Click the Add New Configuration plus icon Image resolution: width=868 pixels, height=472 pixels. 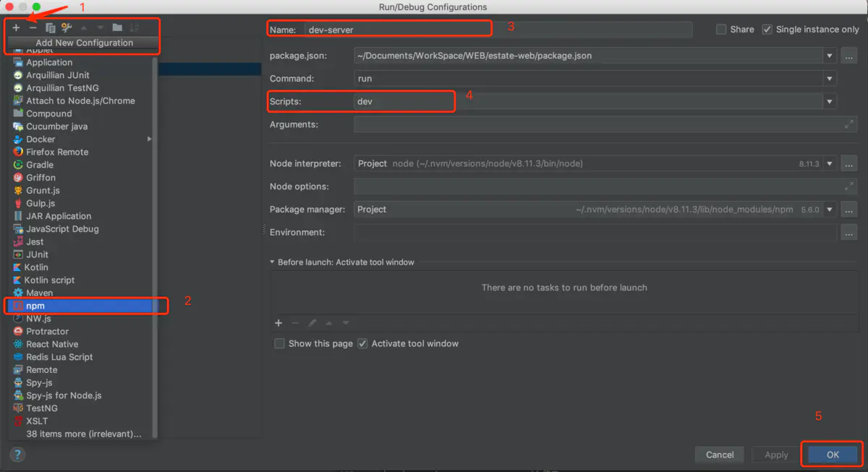(16, 27)
